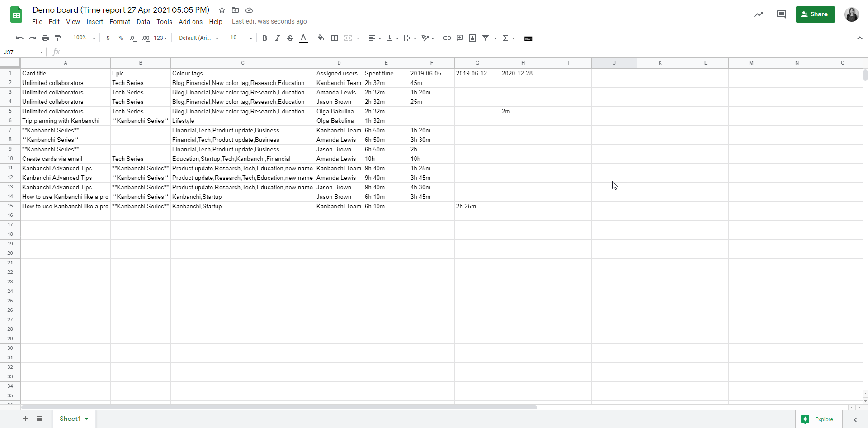Screen dimensions: 868x428
Task: Open the Format menu
Action: click(x=120, y=22)
